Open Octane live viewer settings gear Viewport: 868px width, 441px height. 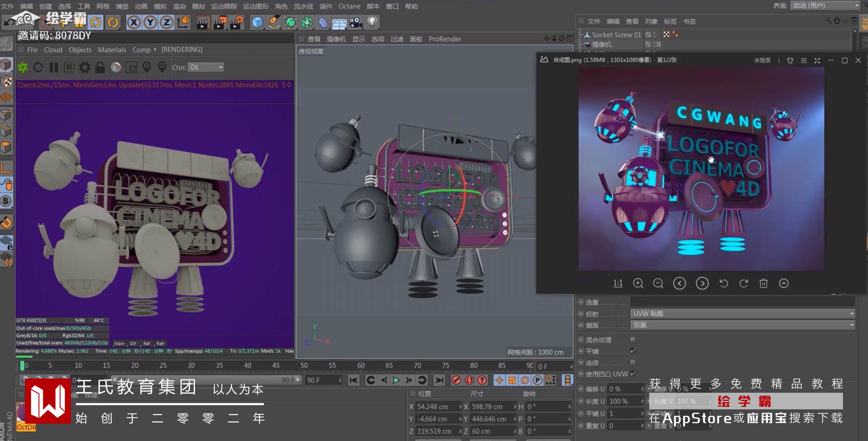pyautogui.click(x=84, y=68)
